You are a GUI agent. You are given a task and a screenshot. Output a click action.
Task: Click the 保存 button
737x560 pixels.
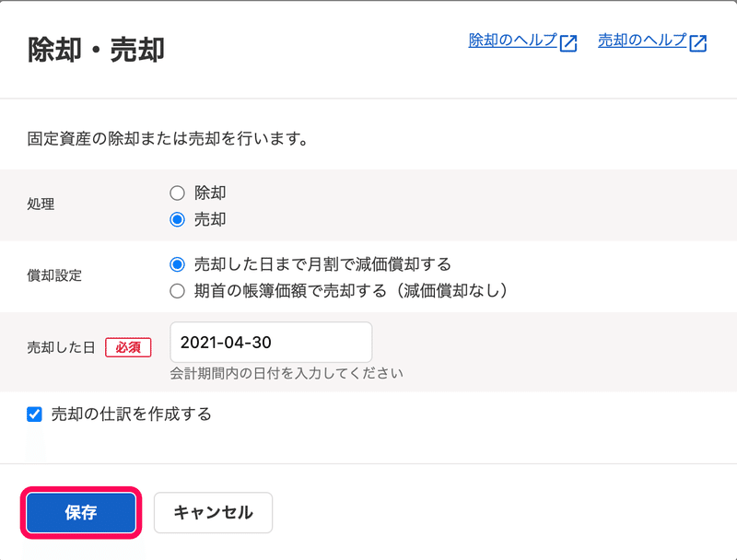(81, 512)
